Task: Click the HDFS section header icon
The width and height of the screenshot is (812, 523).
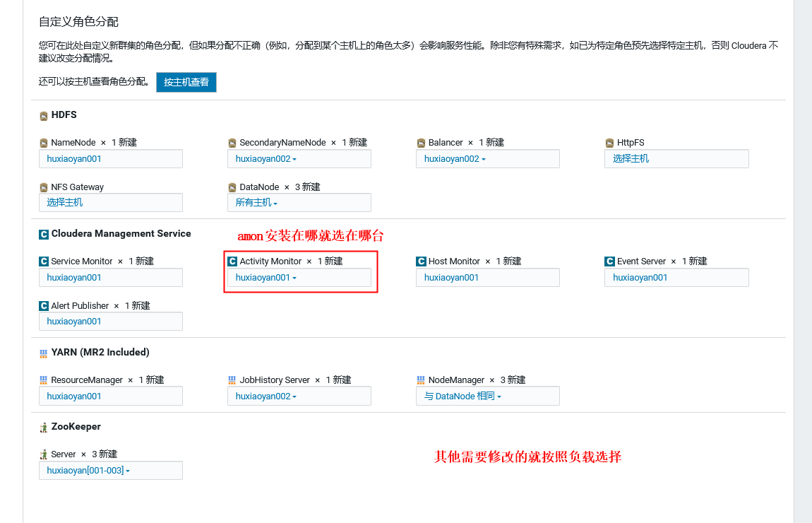Action: tap(44, 116)
